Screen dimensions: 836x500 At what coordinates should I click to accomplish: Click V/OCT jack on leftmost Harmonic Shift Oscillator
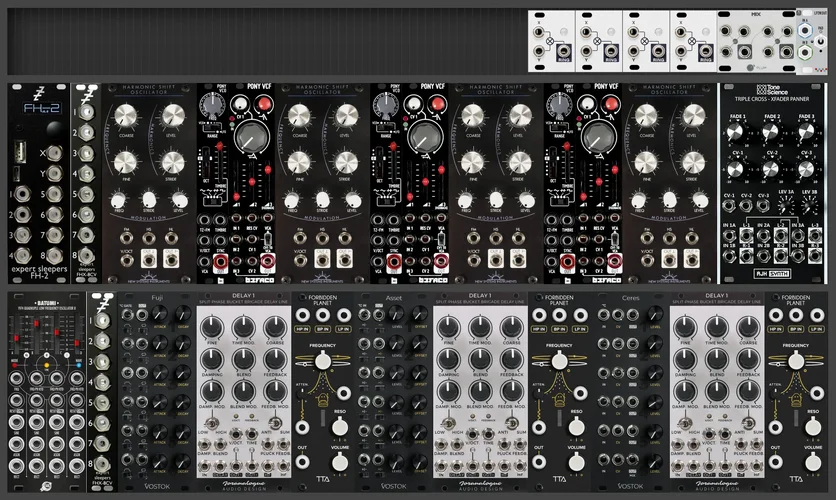coord(126,260)
